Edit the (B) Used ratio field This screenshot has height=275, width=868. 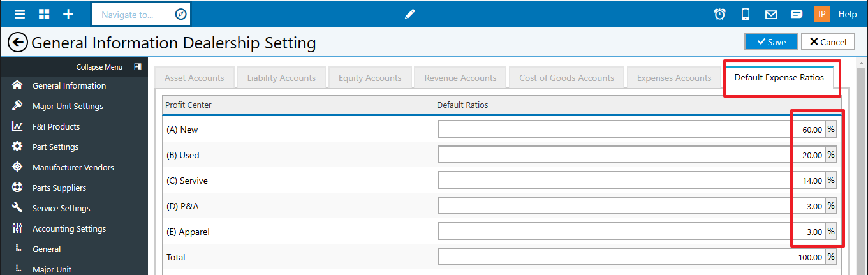(632, 155)
